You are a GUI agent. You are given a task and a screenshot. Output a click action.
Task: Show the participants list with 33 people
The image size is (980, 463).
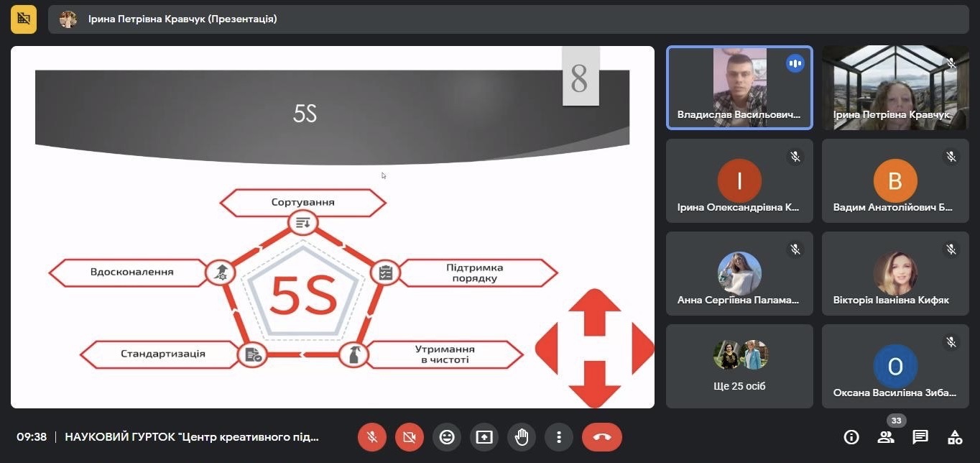click(886, 436)
